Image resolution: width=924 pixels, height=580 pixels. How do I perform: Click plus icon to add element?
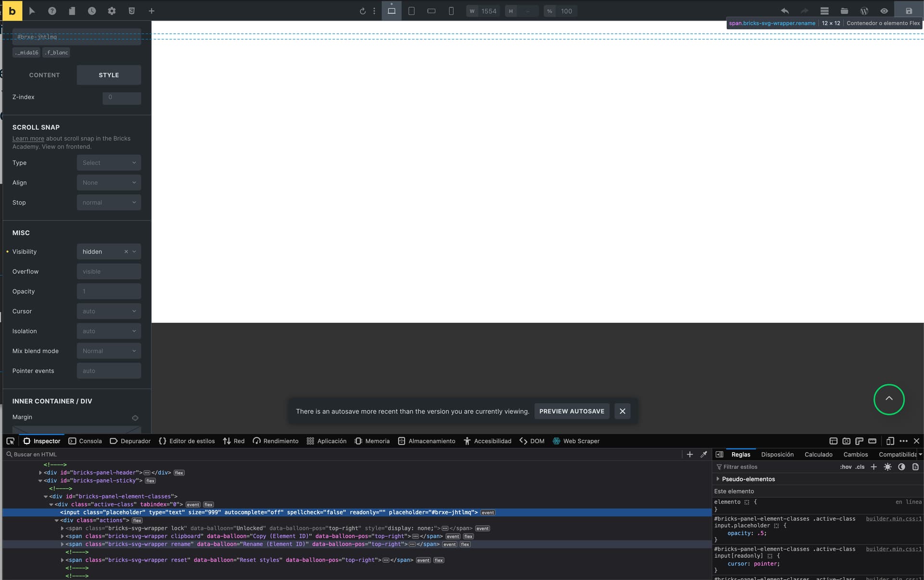point(151,11)
